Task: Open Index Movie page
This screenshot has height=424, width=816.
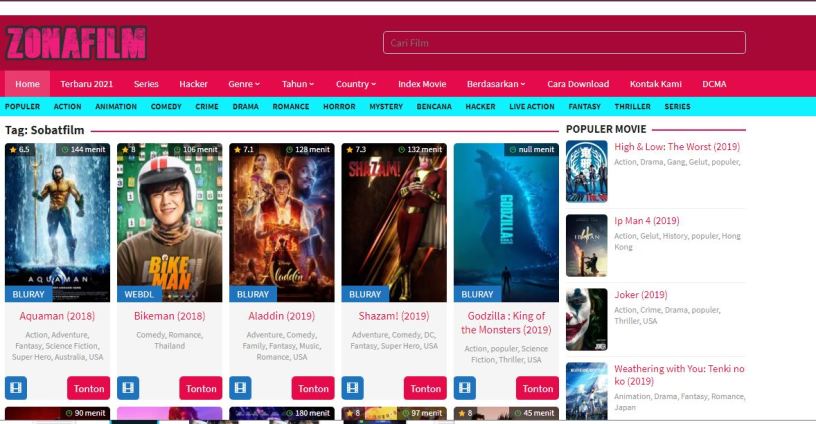Action: tap(422, 84)
